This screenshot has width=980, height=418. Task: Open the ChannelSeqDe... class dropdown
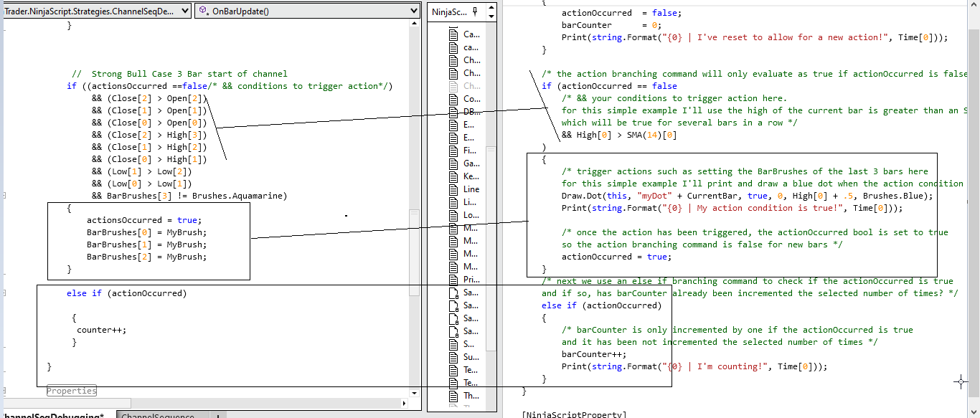[x=184, y=11]
